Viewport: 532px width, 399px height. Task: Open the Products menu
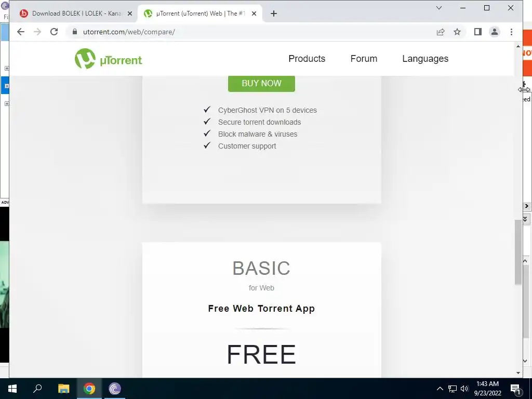point(307,59)
